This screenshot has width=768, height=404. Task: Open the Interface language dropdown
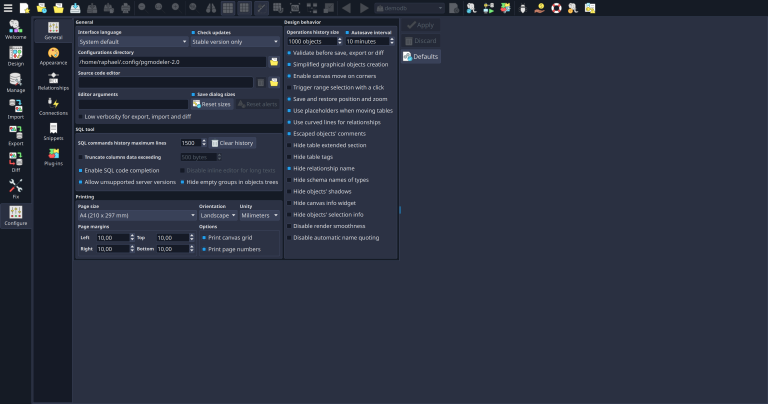[133, 42]
